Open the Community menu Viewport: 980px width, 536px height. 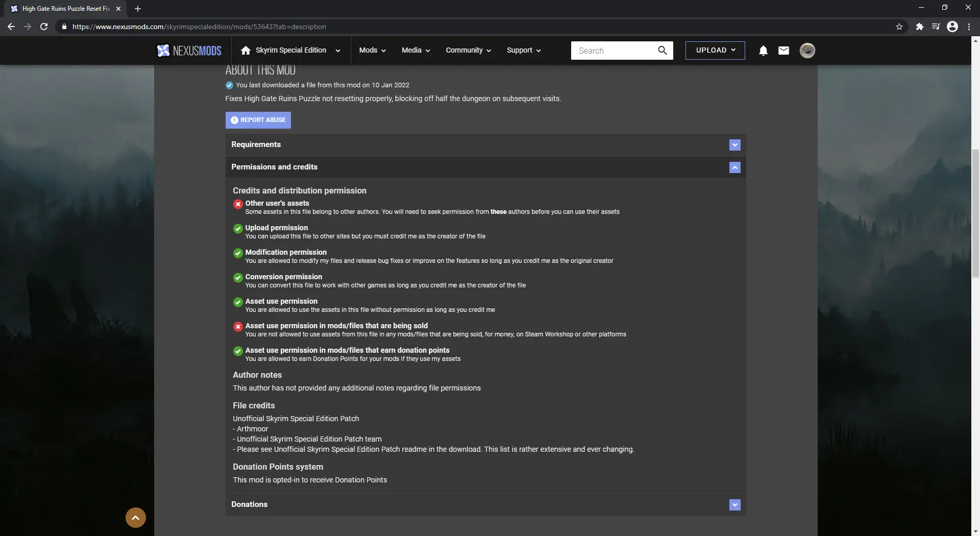[468, 51]
